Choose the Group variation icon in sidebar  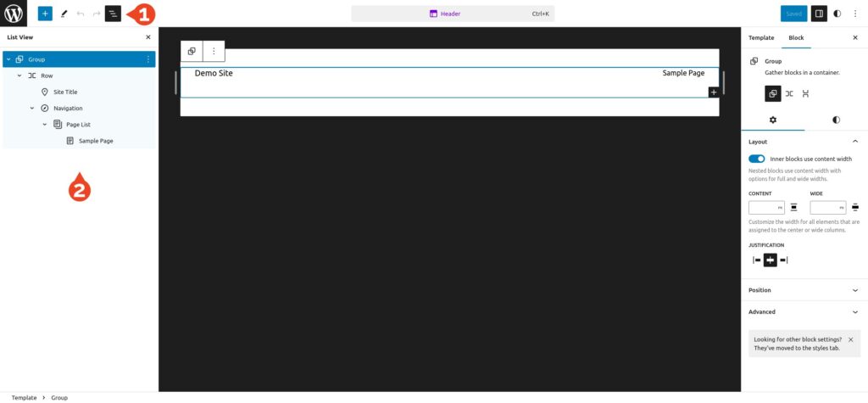(773, 93)
